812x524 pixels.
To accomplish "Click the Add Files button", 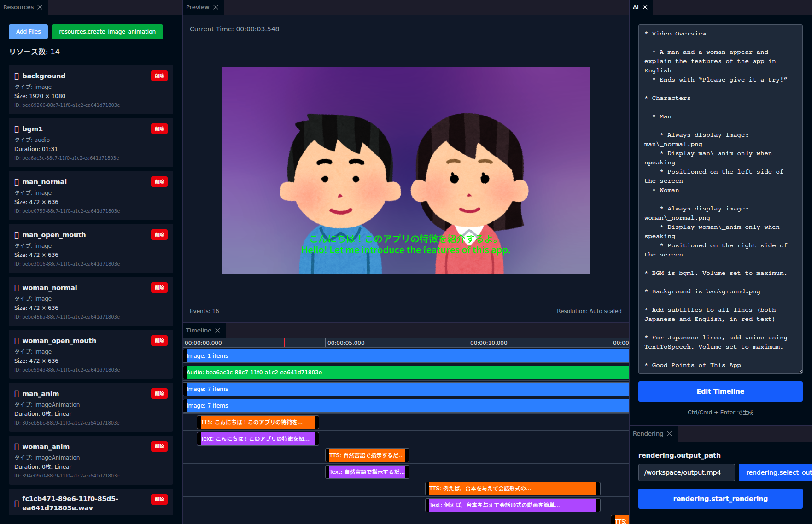I will point(28,31).
